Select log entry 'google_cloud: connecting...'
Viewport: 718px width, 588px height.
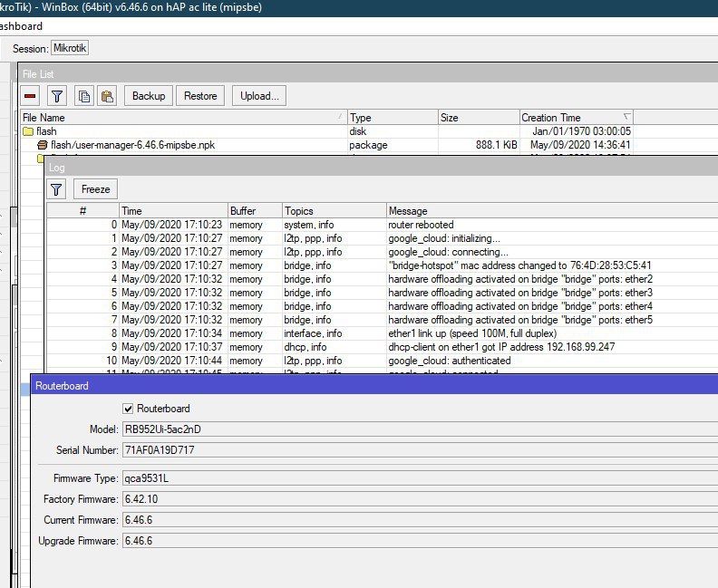coord(383,252)
